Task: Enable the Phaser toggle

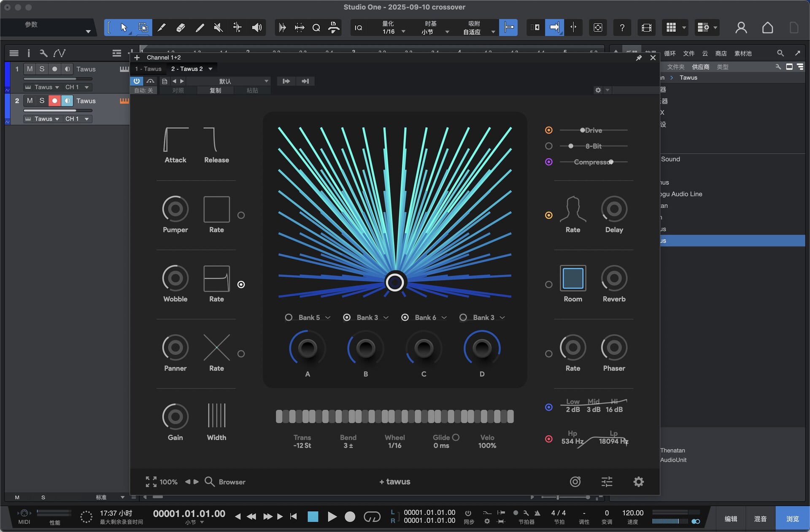Action: click(548, 354)
